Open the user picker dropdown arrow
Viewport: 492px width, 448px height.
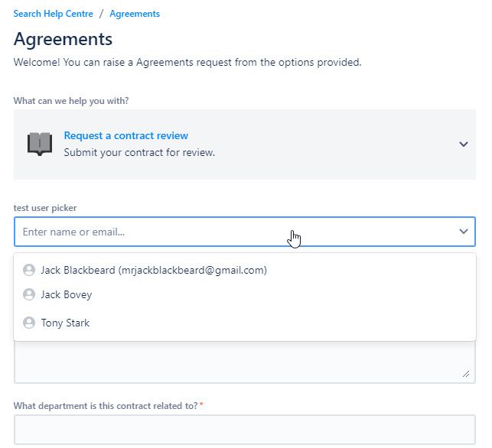pyautogui.click(x=463, y=232)
